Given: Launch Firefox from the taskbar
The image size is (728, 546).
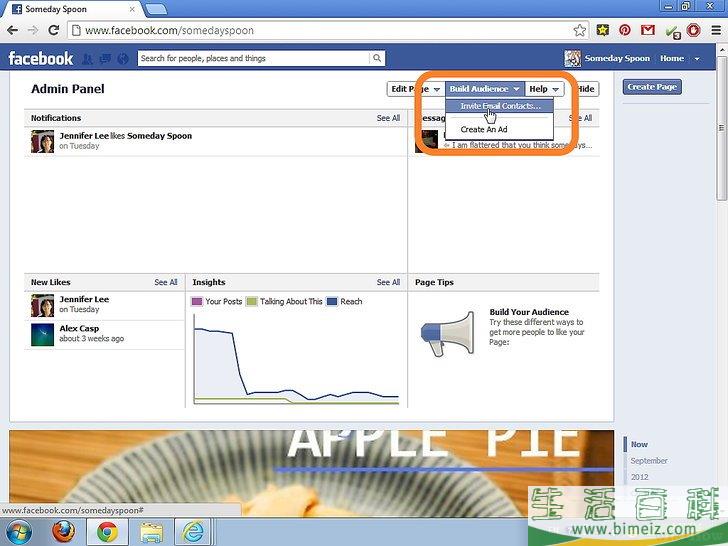Looking at the screenshot, I should (64, 532).
